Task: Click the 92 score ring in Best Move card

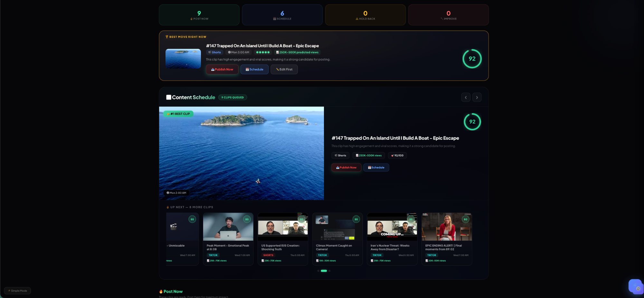Action: 472,59
